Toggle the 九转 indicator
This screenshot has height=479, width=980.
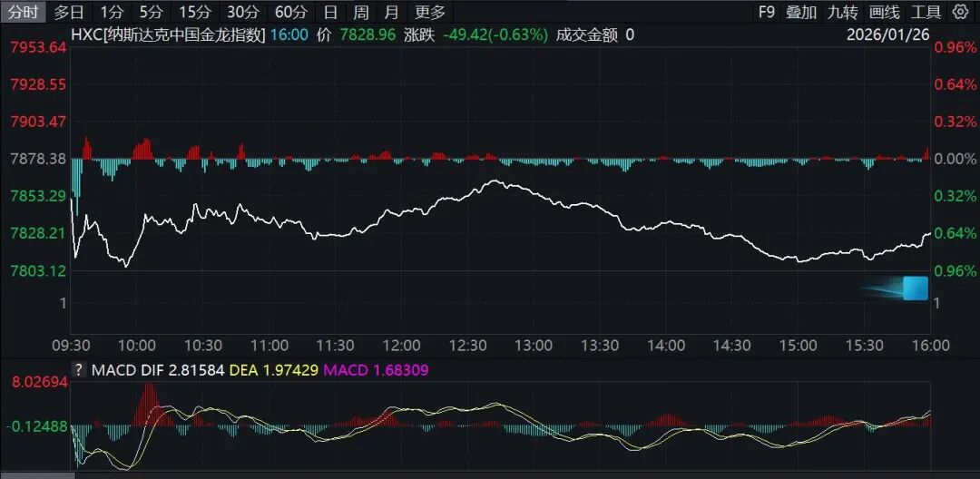coord(843,12)
